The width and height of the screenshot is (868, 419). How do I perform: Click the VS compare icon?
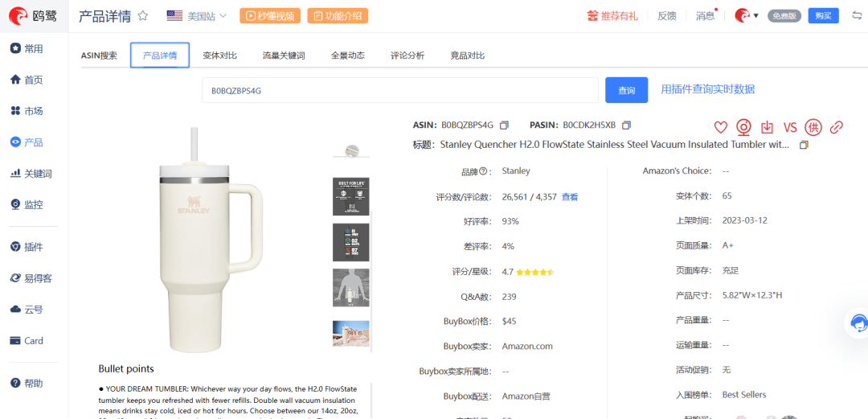coord(790,128)
